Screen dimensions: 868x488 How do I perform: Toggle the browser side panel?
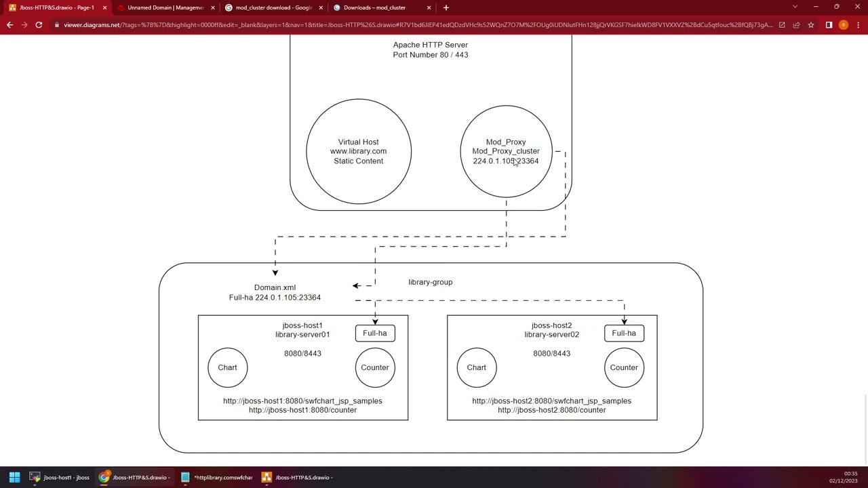click(x=829, y=25)
